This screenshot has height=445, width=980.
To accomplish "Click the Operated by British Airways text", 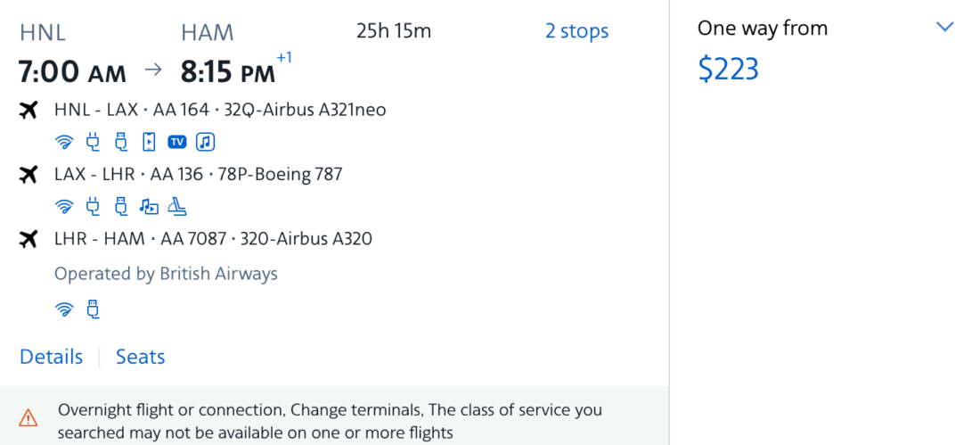I will click(166, 274).
